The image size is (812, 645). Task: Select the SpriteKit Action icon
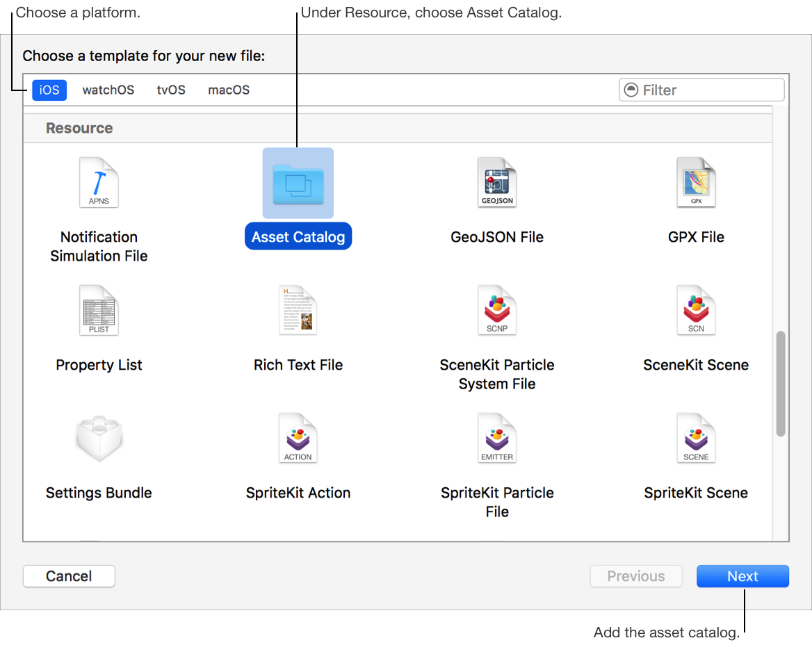point(298,439)
